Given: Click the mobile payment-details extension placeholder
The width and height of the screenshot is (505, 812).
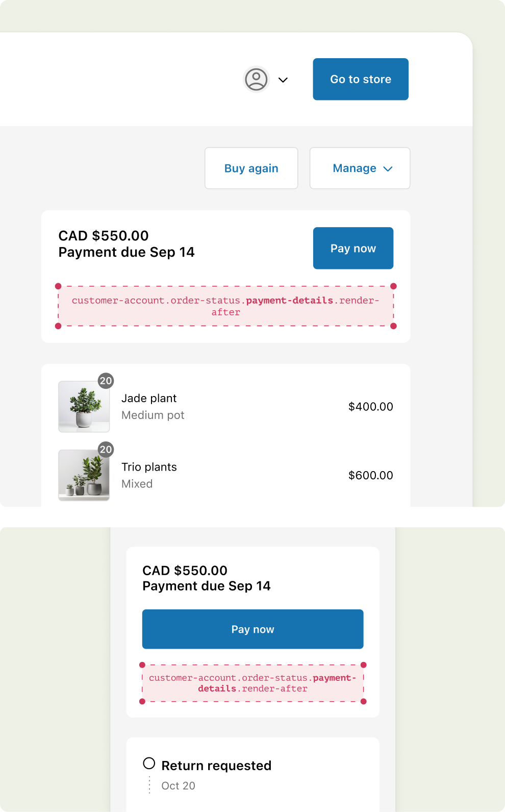Looking at the screenshot, I should tap(252, 683).
